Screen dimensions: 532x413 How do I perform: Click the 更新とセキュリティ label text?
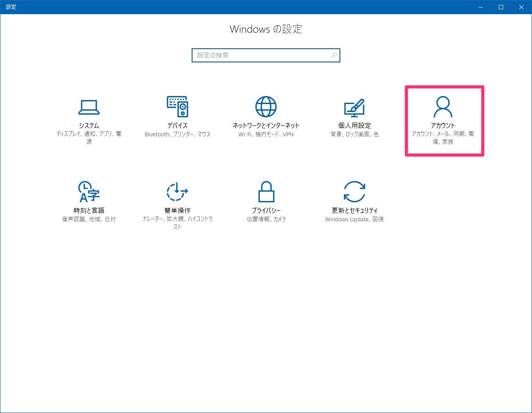pos(355,211)
